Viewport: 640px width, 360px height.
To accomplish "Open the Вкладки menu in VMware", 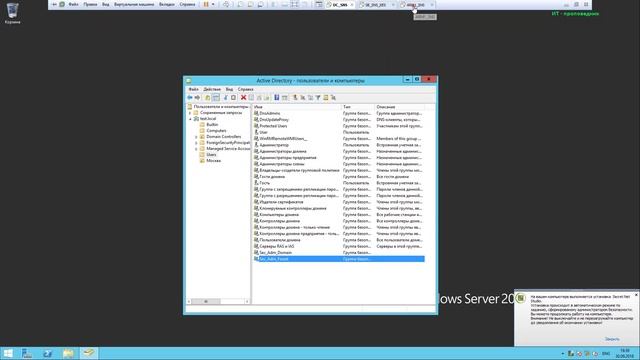I will (x=167, y=4).
